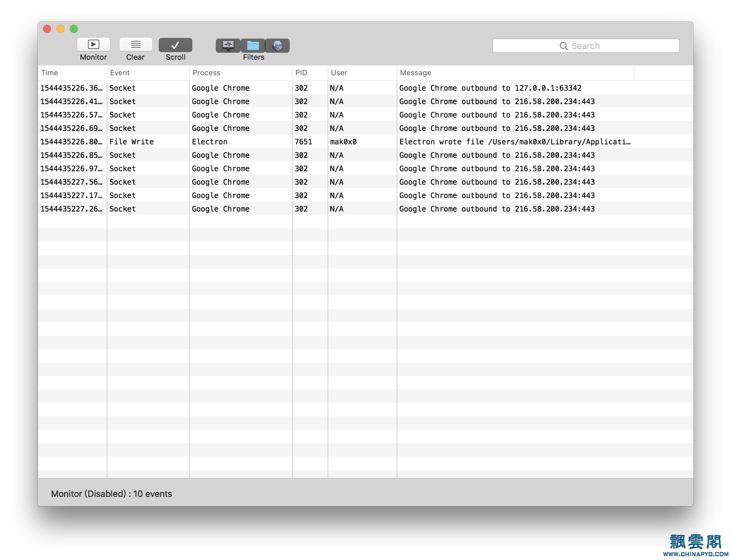The image size is (731, 560).
Task: Click the Filters label
Action: [x=253, y=57]
